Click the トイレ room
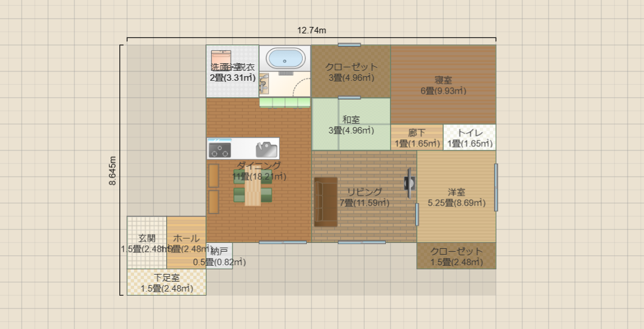This screenshot has height=329, width=644. coord(470,138)
